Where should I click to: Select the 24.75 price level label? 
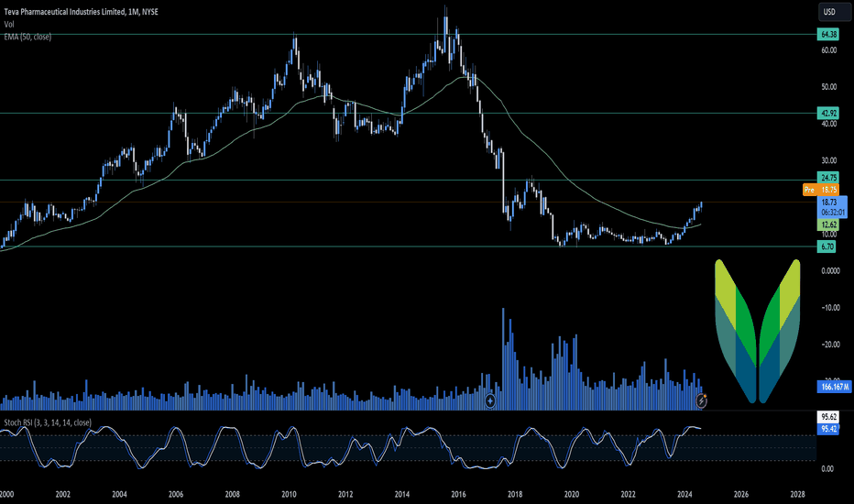(828, 178)
